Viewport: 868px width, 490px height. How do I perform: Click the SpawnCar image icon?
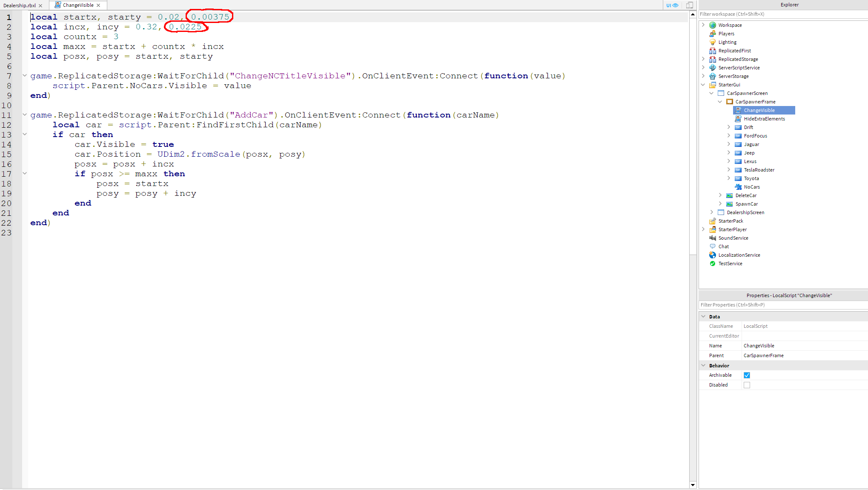(x=730, y=204)
